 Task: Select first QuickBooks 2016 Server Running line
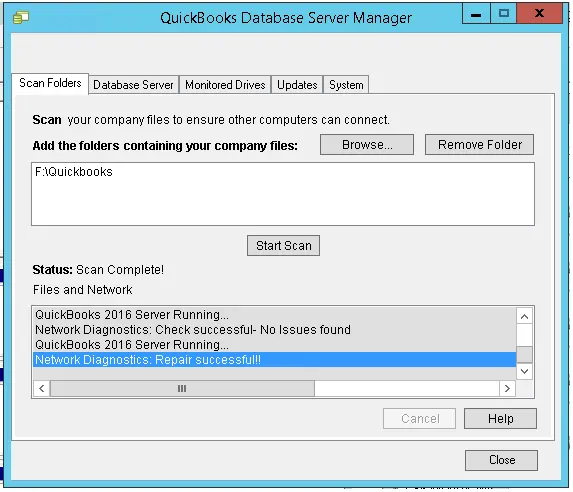[274, 315]
